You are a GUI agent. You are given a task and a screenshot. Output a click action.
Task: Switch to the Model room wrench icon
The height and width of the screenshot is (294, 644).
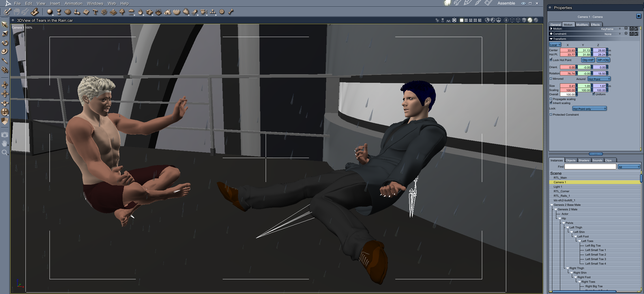[457, 3]
